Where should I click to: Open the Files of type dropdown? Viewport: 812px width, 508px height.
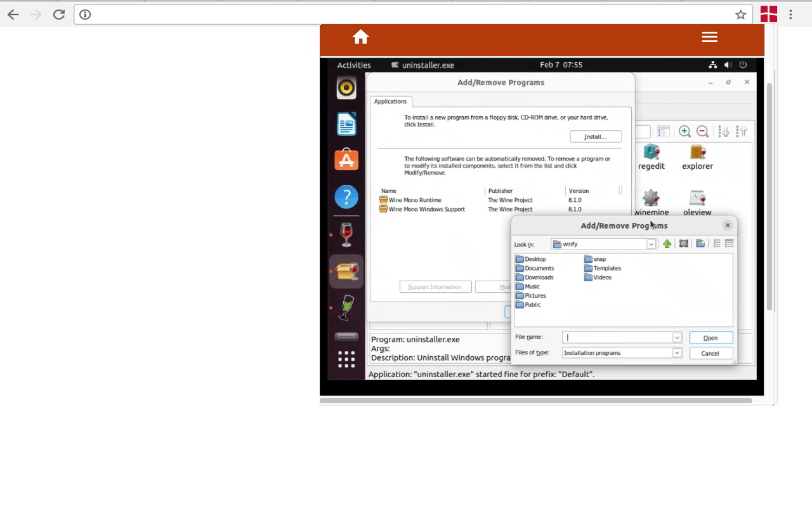(677, 353)
